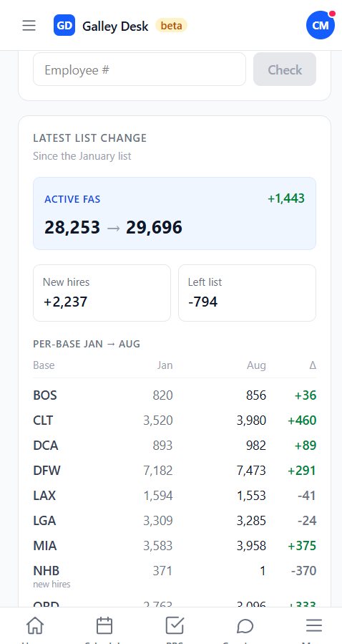
Task: Open the calendar icon in bottom navigation
Action: tap(104, 626)
